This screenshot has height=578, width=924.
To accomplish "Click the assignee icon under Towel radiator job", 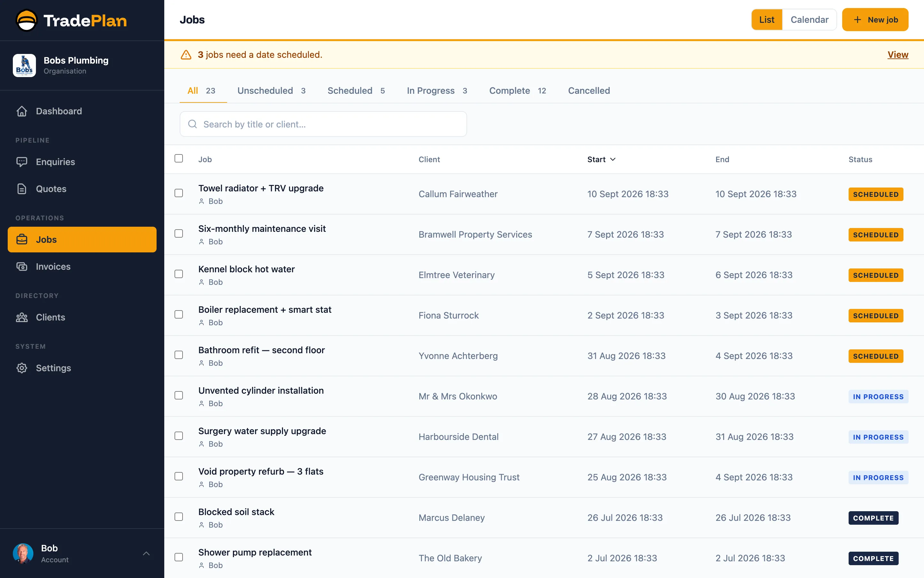I will pyautogui.click(x=201, y=201).
